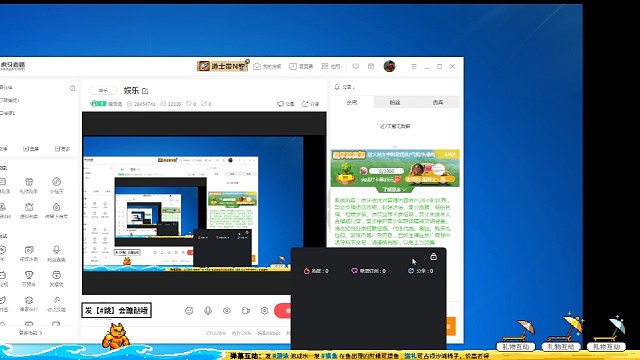This screenshot has width=640, height=360.
Task: Click the pill button left of 娱乐
Action: pos(103,91)
